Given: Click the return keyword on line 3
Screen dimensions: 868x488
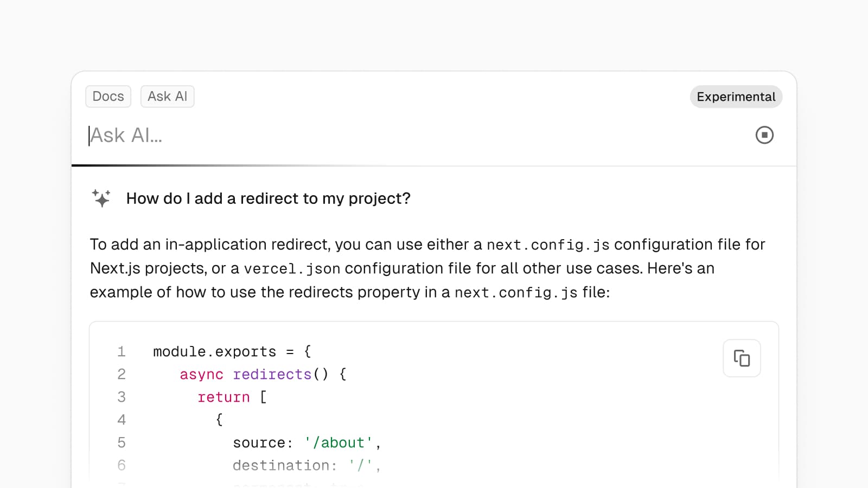Looking at the screenshot, I should click(x=224, y=397).
